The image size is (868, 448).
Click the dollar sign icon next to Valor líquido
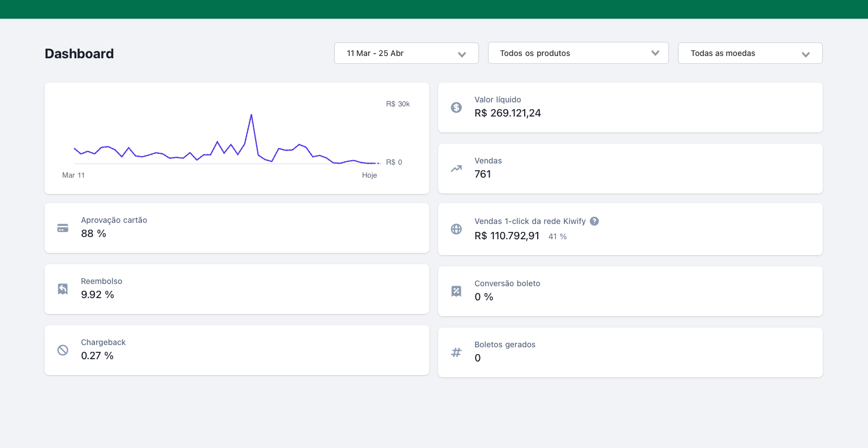pyautogui.click(x=456, y=107)
